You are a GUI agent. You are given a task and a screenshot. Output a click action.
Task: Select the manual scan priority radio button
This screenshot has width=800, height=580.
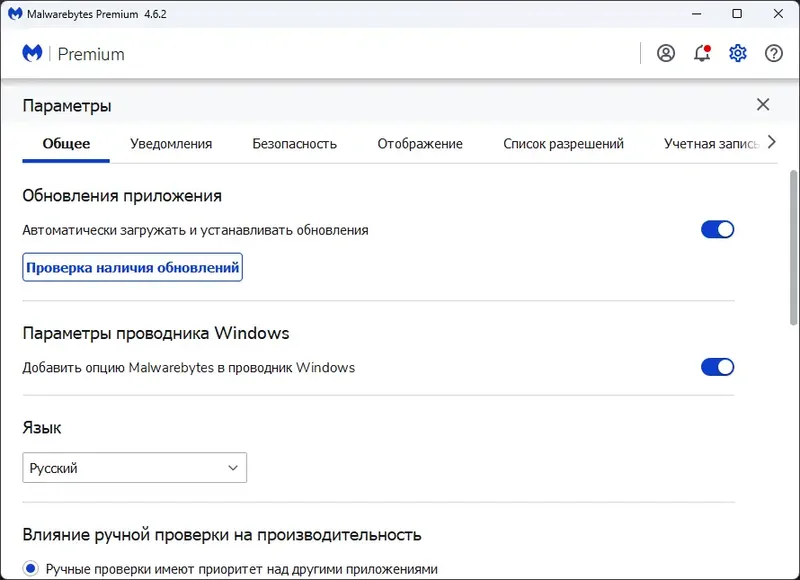point(31,567)
